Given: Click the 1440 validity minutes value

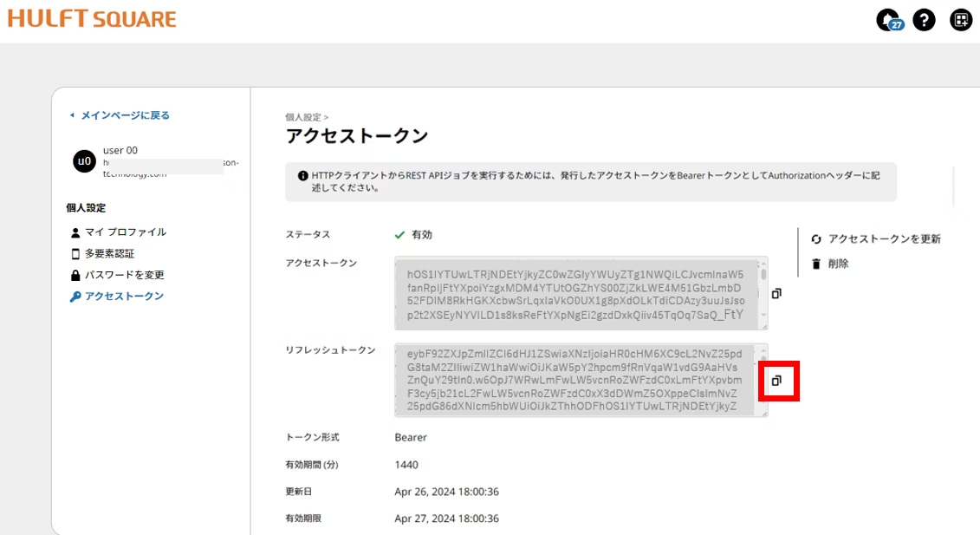Looking at the screenshot, I should 406,465.
